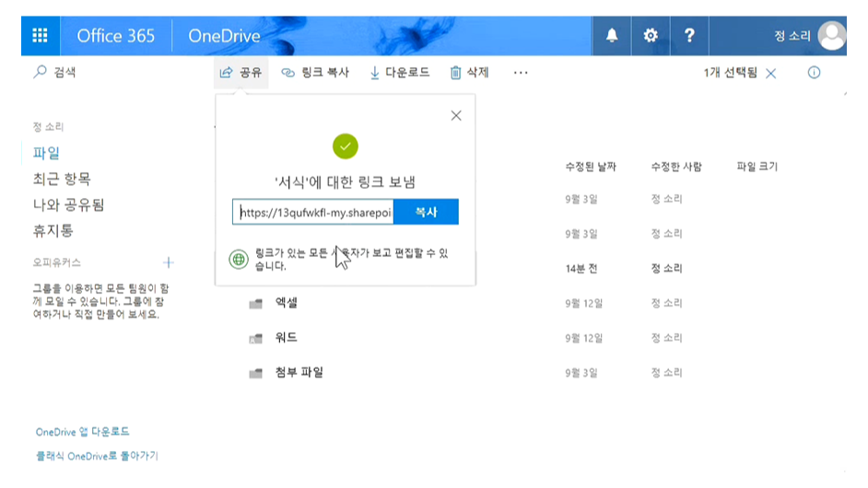Close the share link dialog
Viewport: 868px width, 488px height.
tap(455, 116)
